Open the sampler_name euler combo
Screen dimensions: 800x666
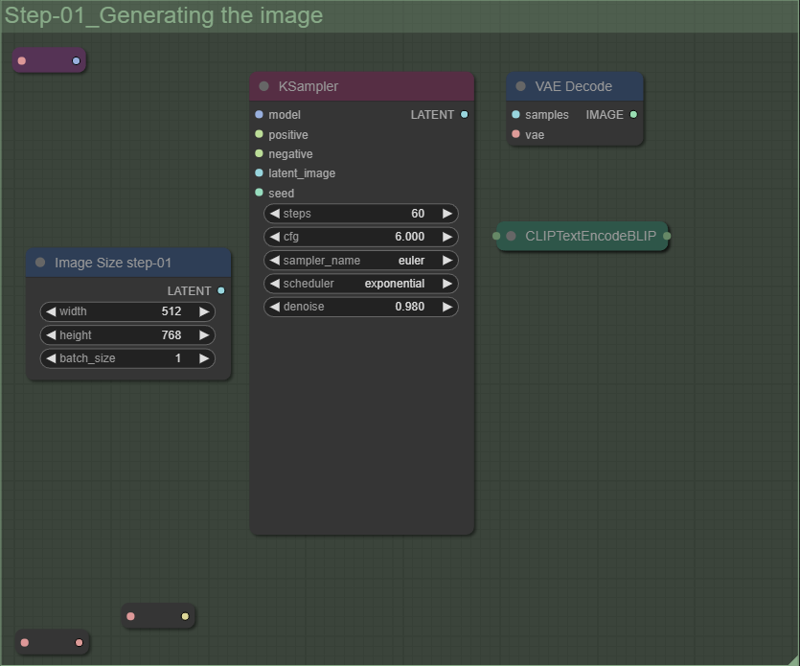coord(361,260)
